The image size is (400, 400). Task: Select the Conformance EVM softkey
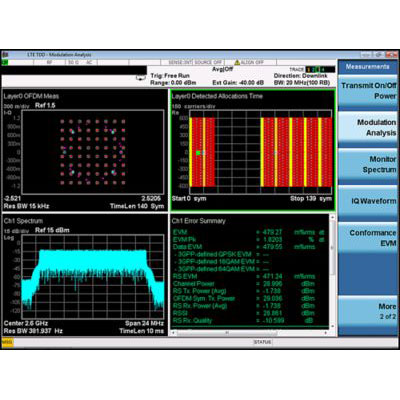368,238
